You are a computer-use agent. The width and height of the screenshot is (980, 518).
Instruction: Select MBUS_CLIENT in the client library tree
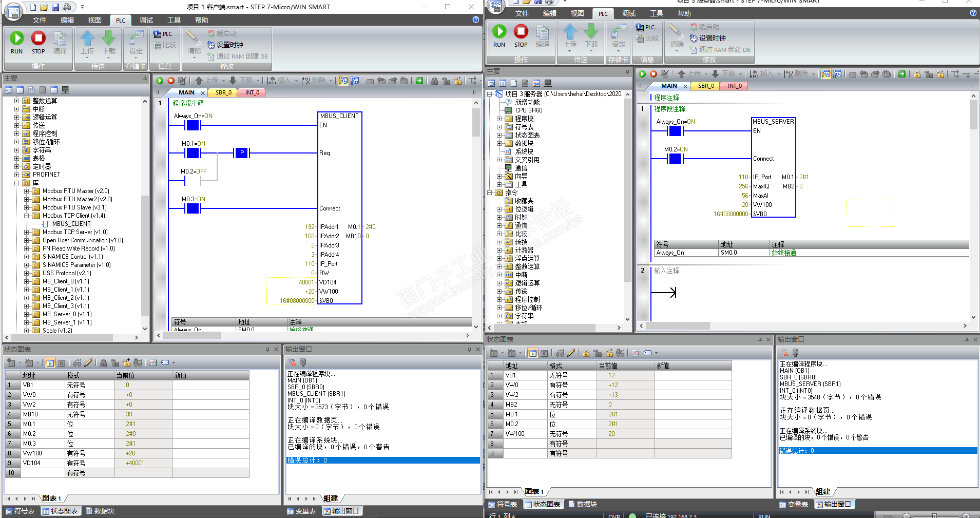pyautogui.click(x=71, y=224)
